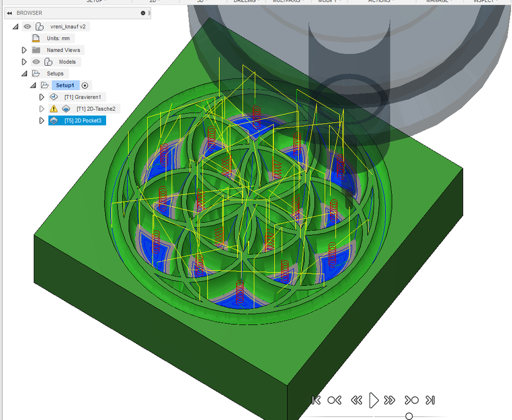Image resolution: width=512 pixels, height=420 pixels.
Task: Select the Named Views label
Action: coord(64,50)
